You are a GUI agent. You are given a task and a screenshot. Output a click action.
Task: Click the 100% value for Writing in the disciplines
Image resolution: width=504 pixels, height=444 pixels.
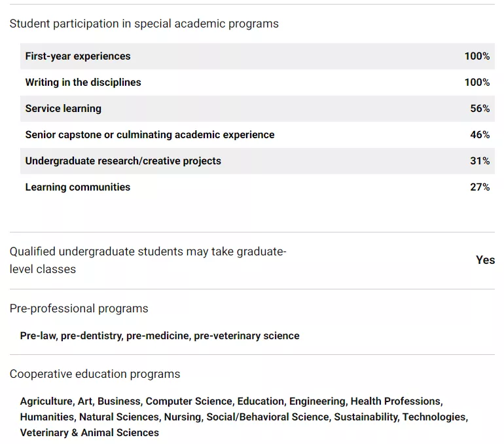tap(477, 83)
